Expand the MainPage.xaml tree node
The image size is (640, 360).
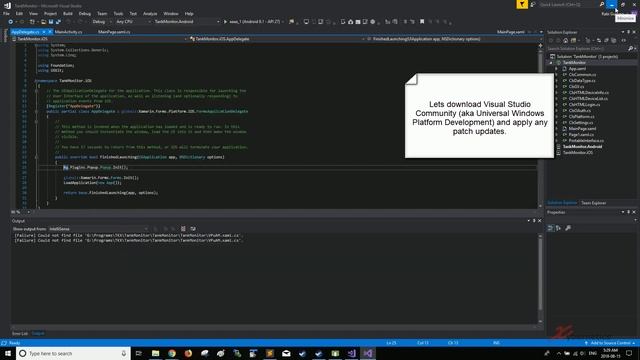click(556, 129)
